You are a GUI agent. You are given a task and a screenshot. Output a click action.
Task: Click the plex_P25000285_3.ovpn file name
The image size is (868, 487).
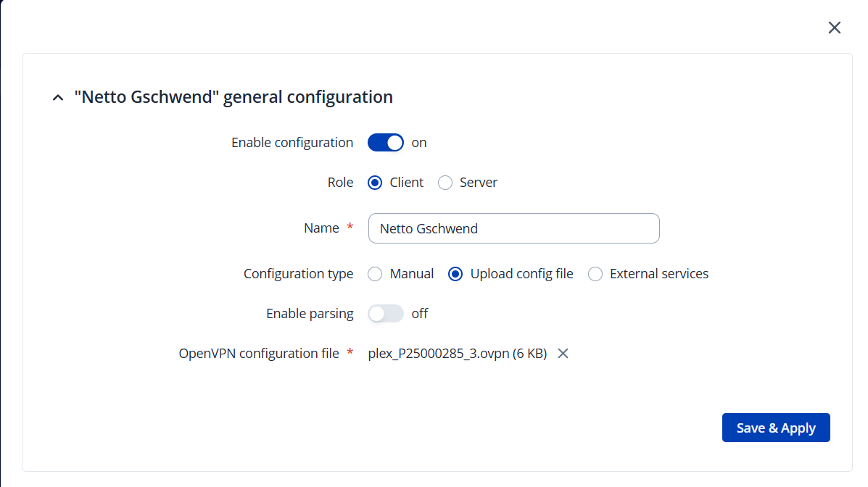point(457,354)
